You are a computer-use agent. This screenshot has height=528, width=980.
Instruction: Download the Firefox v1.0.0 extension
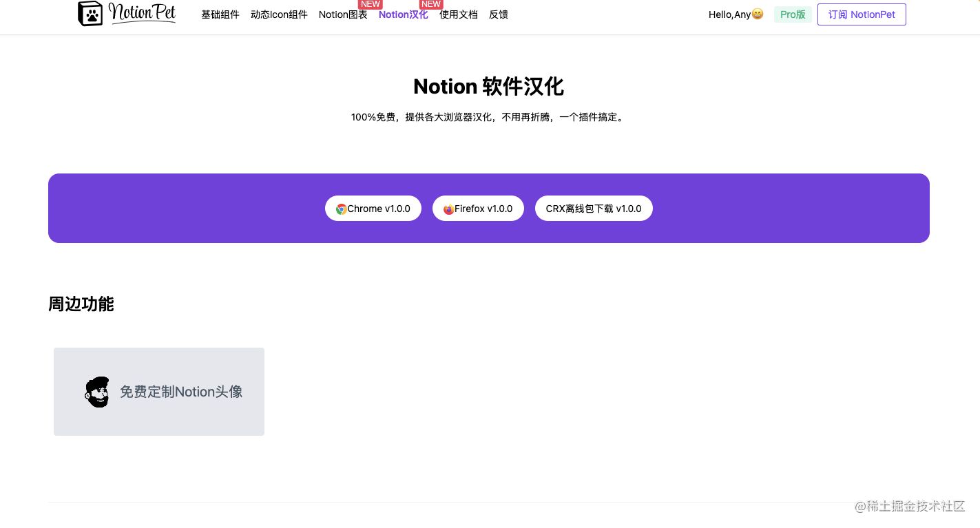click(478, 209)
